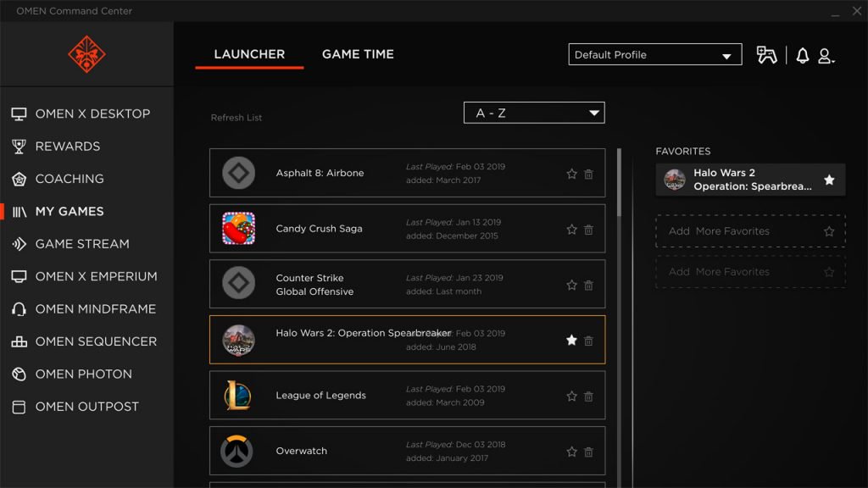The image size is (868, 488).
Task: Click the OMEN X Emperium display icon
Action: [19, 277]
